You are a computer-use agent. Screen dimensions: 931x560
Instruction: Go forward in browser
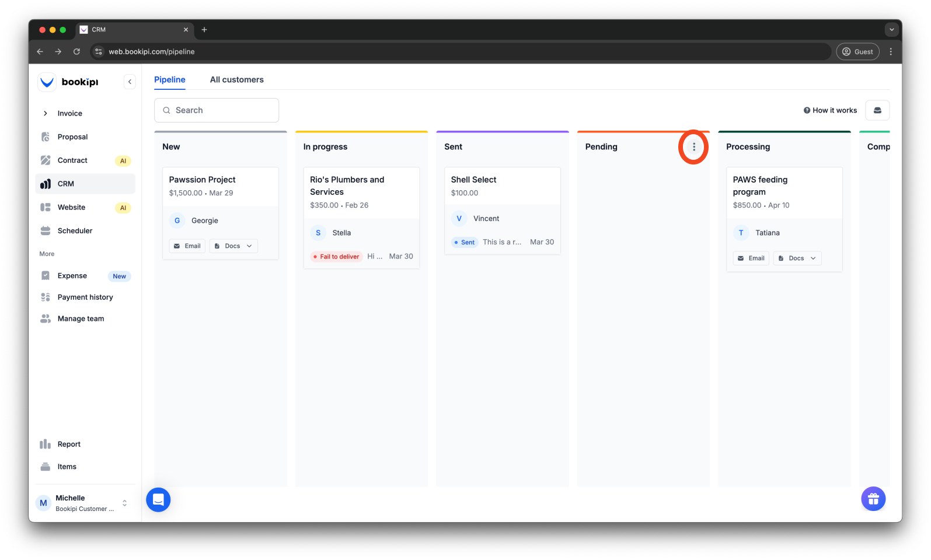[x=58, y=51]
